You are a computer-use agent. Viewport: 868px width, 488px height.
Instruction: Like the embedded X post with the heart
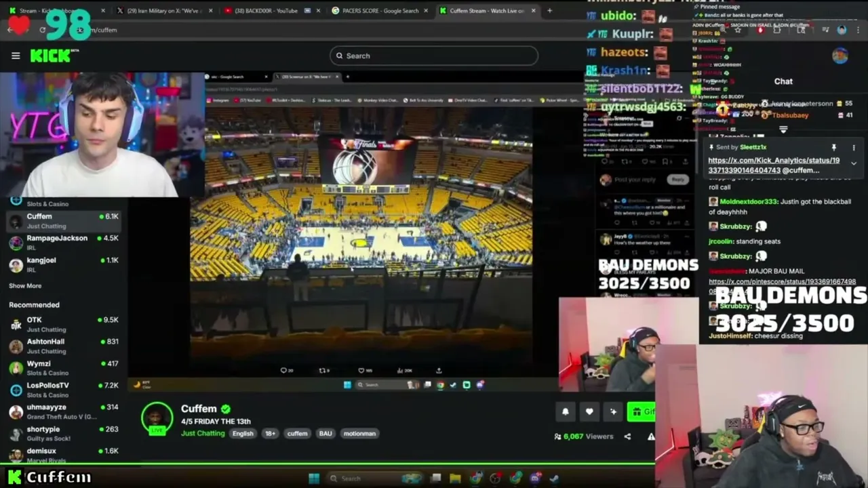pos(362,370)
